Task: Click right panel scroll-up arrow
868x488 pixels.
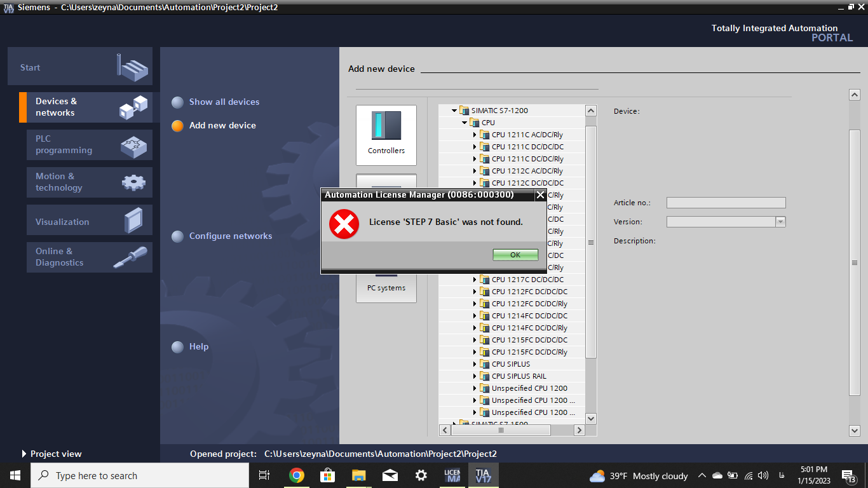Action: pos(855,95)
